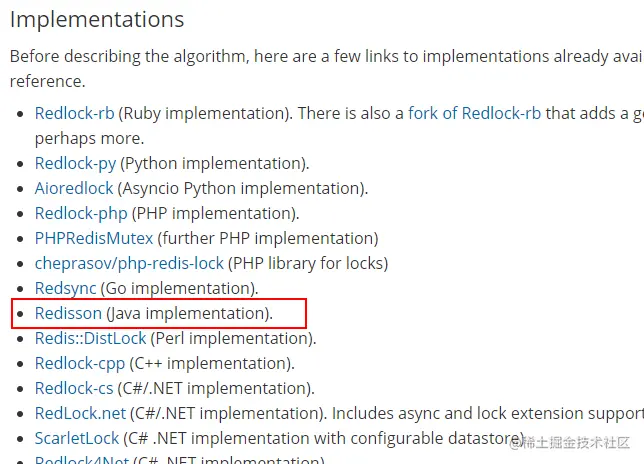The height and width of the screenshot is (464, 644).
Task: Open the ScarletLock link
Action: 77,439
